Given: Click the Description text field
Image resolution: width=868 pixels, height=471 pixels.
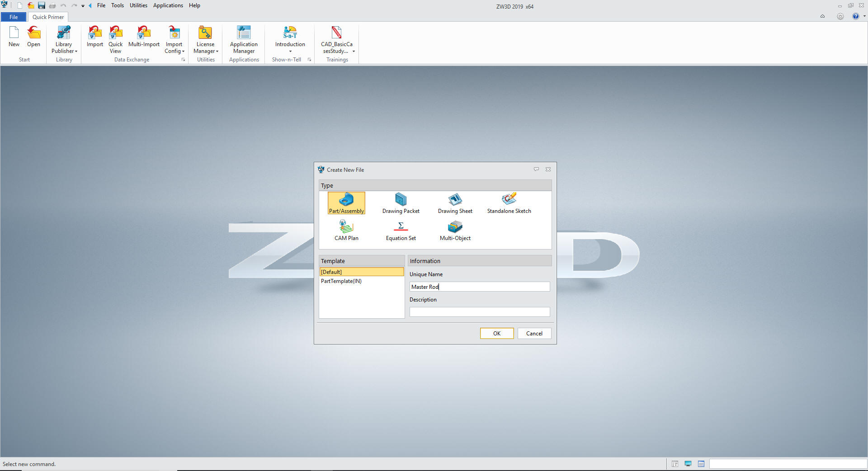Looking at the screenshot, I should pos(479,312).
